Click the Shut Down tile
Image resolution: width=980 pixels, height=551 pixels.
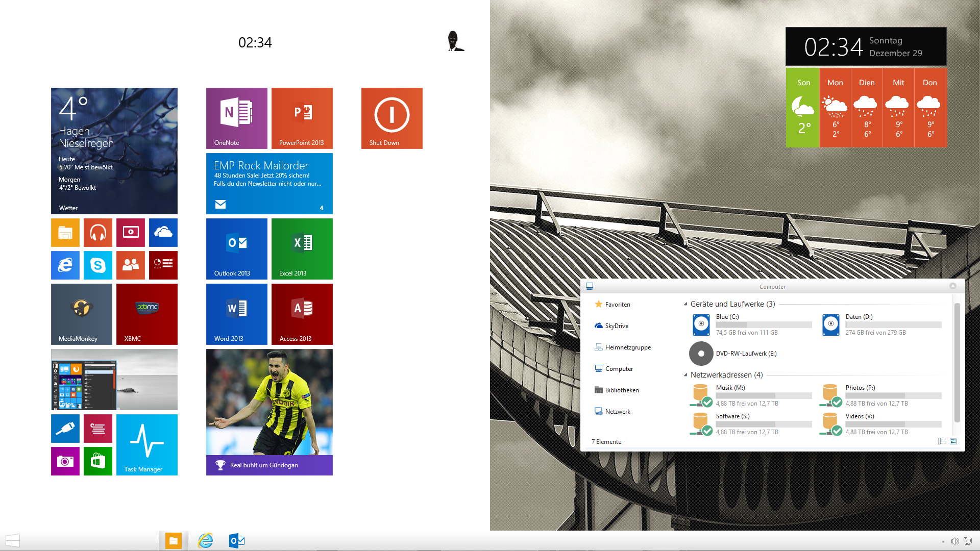[391, 118]
